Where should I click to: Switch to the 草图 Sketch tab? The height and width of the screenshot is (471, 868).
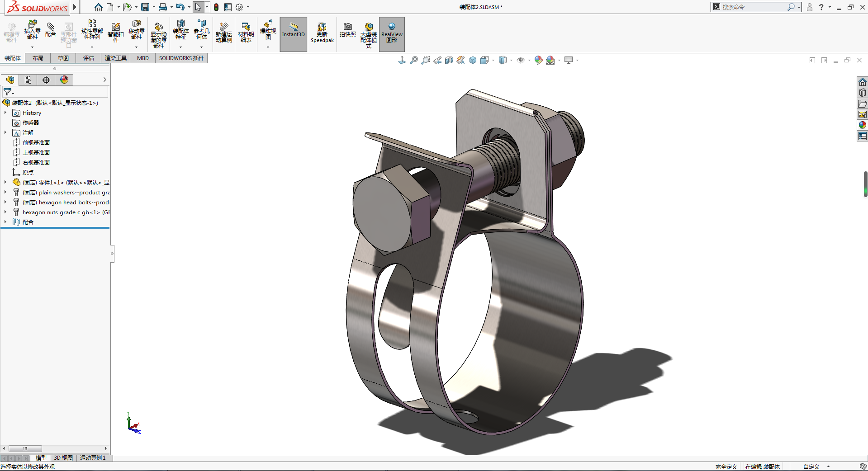pos(63,58)
